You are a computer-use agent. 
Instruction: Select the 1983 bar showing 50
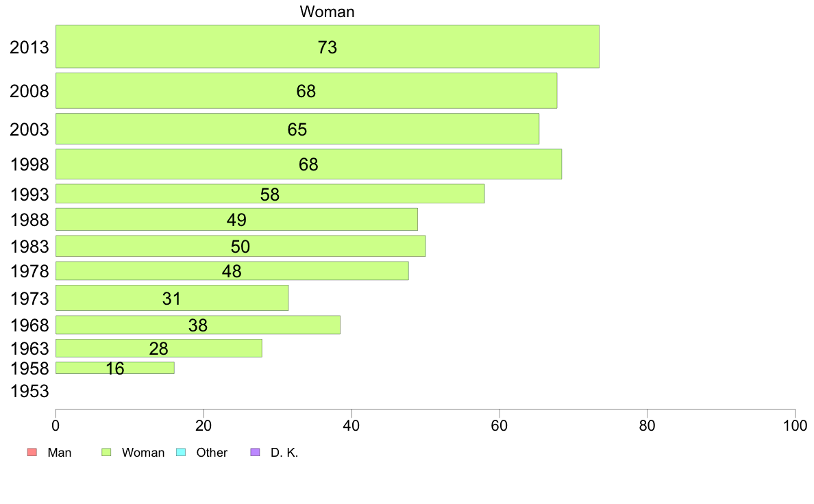pos(241,246)
